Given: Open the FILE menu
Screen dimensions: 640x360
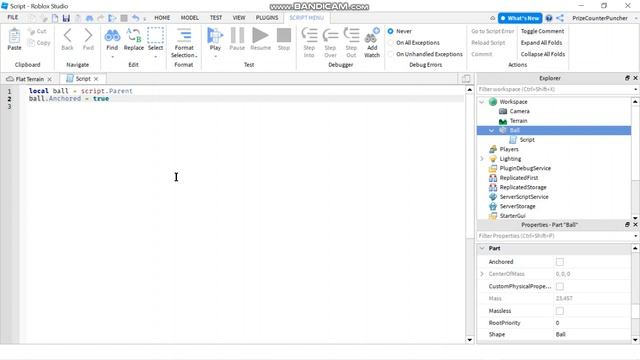Looking at the screenshot, I should (x=13, y=18).
